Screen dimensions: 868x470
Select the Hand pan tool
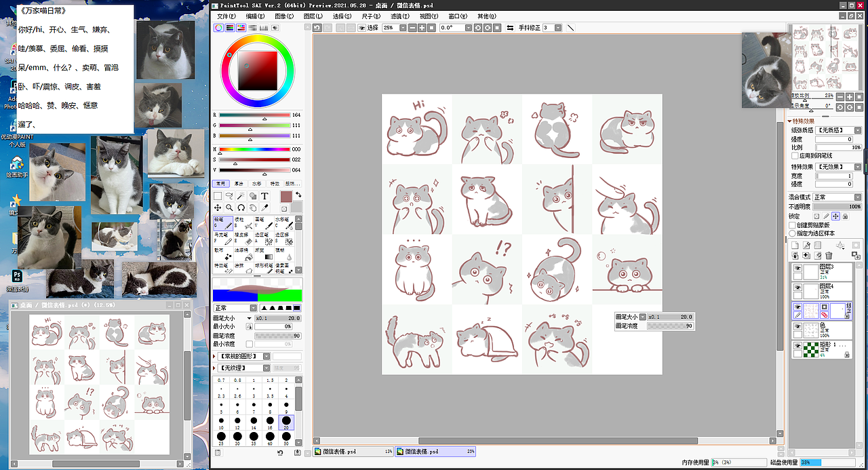click(252, 208)
